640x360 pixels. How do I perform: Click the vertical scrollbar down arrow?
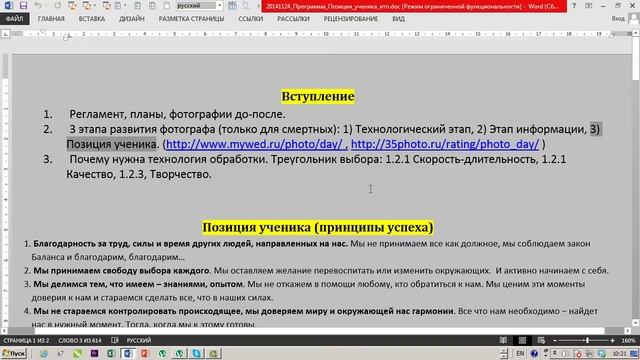[636, 323]
